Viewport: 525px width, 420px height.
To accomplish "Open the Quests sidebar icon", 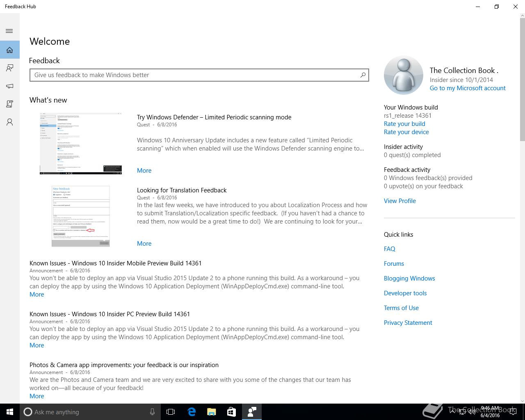I will (9, 104).
